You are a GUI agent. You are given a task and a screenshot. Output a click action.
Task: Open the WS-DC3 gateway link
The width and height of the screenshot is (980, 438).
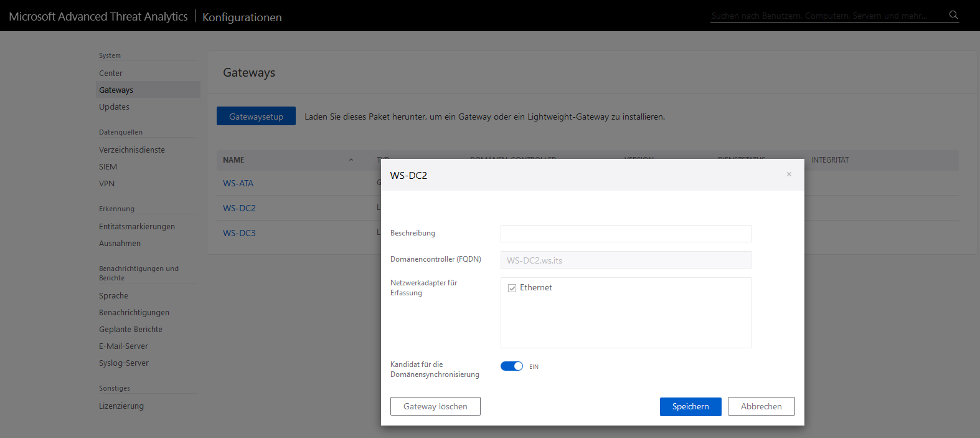pos(240,233)
